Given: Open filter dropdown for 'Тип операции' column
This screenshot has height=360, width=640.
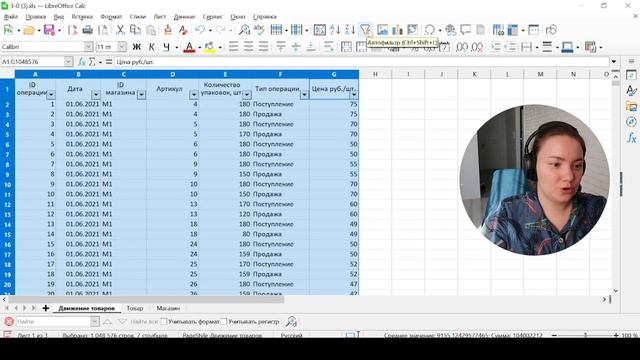Looking at the screenshot, I should [304, 95].
